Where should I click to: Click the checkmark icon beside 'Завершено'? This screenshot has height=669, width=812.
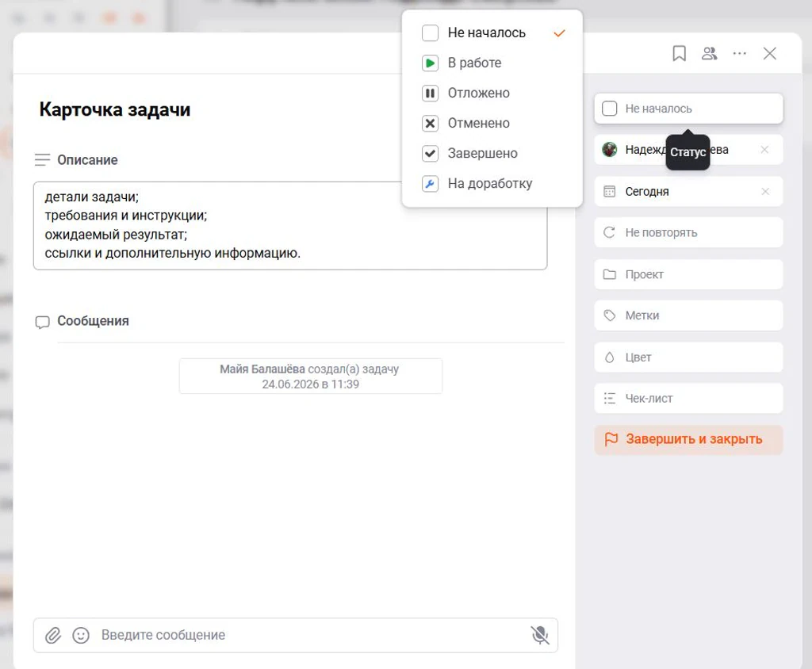pos(430,153)
